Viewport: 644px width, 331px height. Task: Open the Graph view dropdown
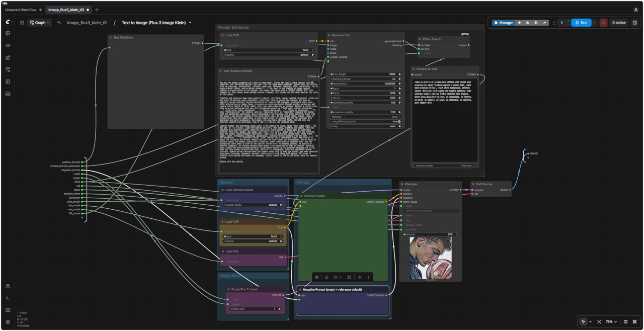coord(40,23)
